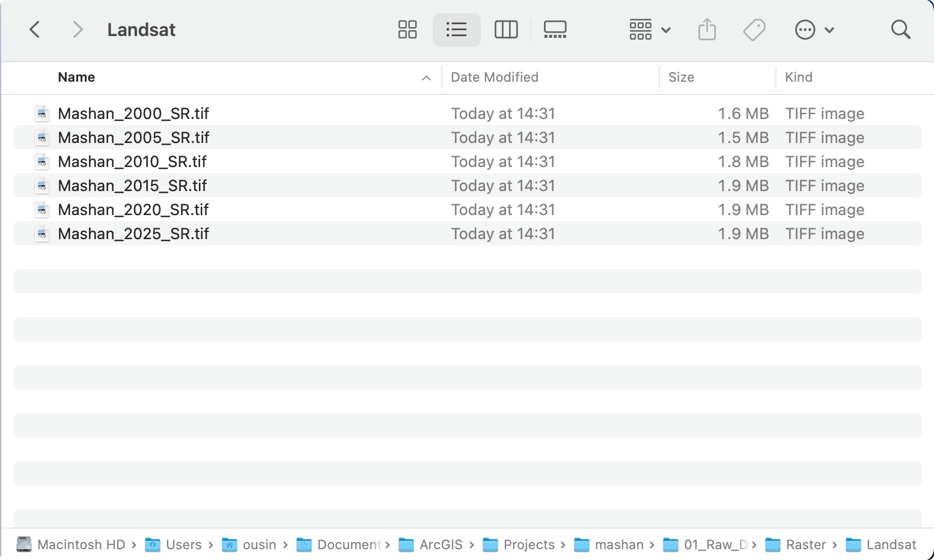Expand the Group By dropdown
This screenshot has width=934, height=560.
(x=650, y=29)
